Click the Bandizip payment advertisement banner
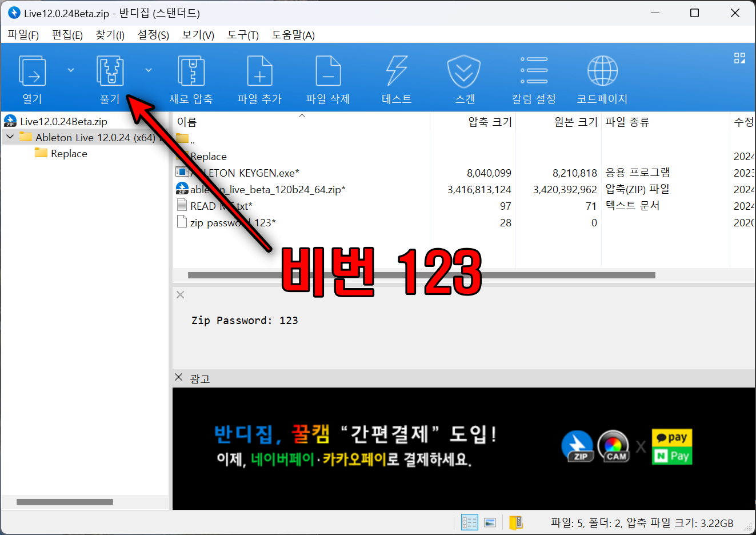Screen dimensions: 756x535 [x=463, y=449]
